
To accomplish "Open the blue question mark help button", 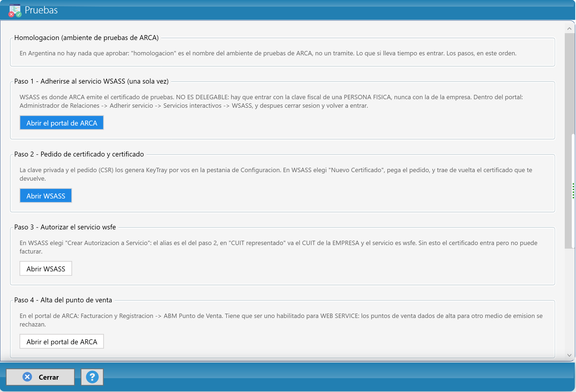I will [x=92, y=377].
